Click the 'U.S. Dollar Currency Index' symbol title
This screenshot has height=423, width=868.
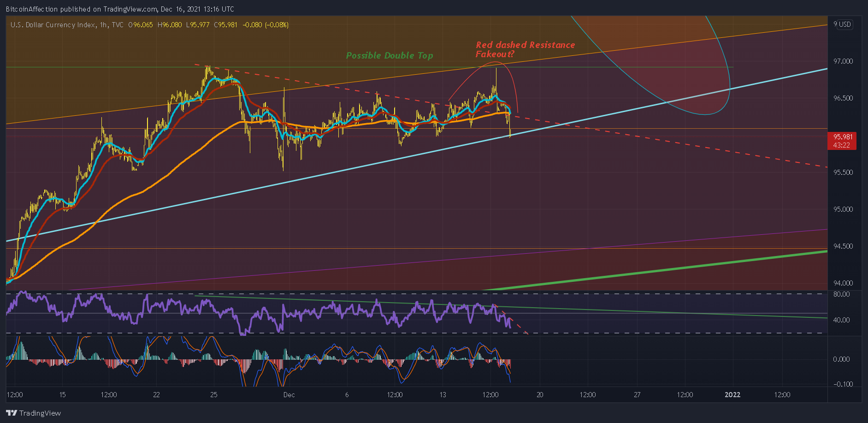(x=53, y=24)
